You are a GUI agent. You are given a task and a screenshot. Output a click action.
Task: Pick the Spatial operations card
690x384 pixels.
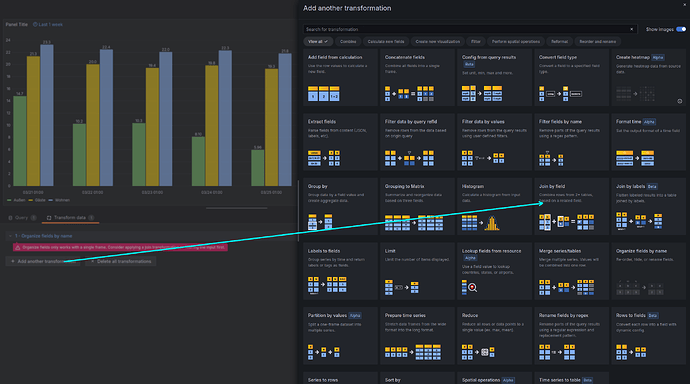pyautogui.click(x=494, y=378)
